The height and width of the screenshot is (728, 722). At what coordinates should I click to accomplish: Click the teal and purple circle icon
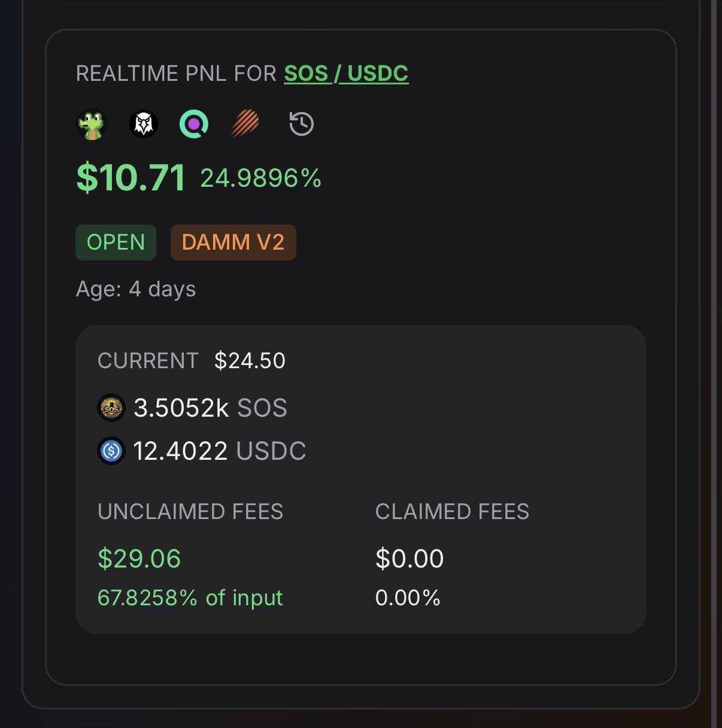[194, 125]
